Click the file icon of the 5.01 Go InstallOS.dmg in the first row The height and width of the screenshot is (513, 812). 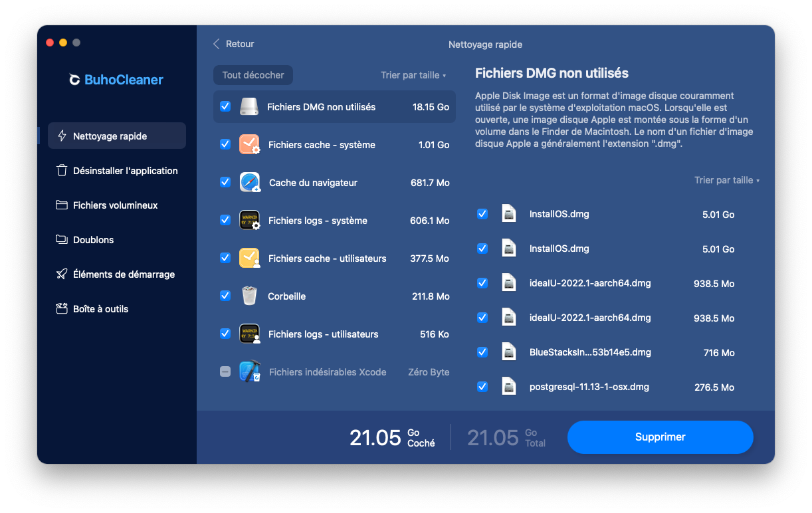[x=509, y=214]
